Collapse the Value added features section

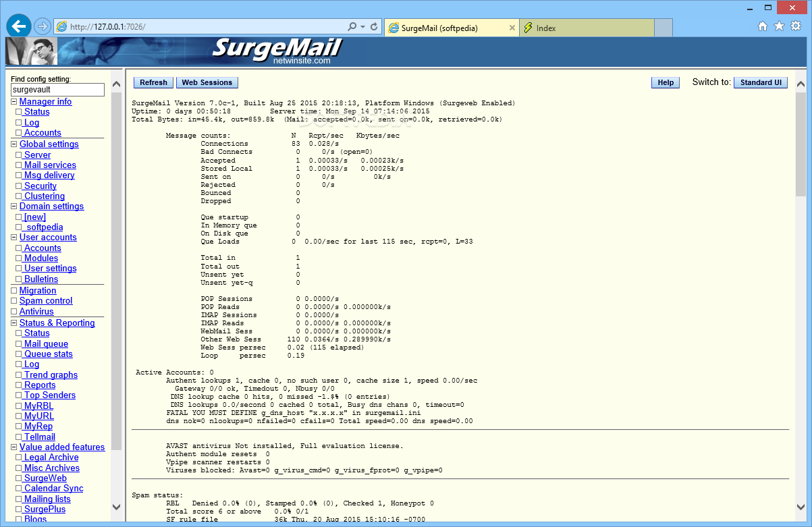coord(13,447)
